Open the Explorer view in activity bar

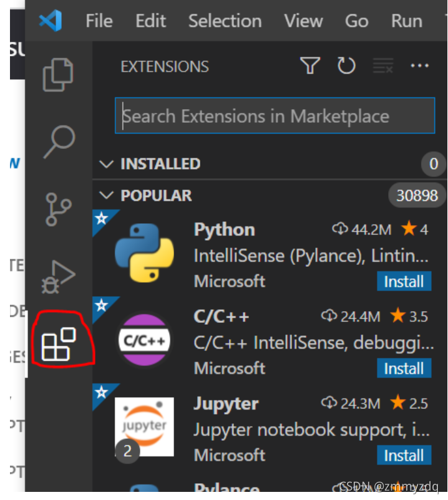pos(58,75)
